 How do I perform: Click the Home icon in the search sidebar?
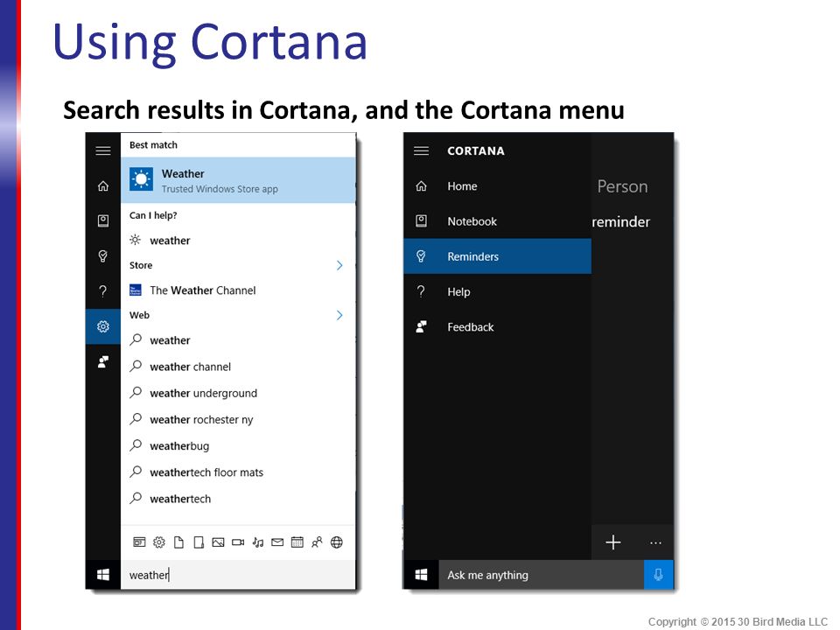[103, 185]
